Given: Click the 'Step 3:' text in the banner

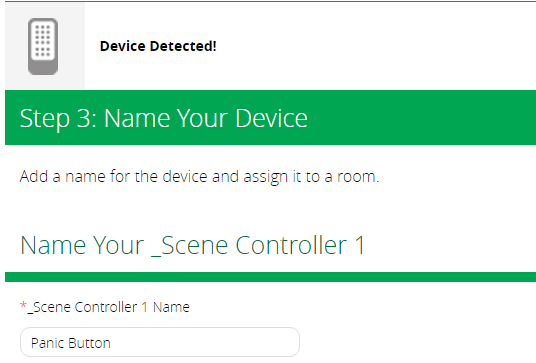Looking at the screenshot, I should (58, 118).
